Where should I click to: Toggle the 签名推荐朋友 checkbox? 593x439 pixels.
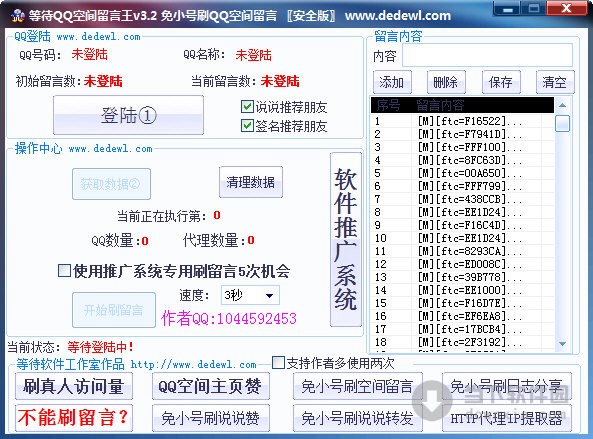247,126
